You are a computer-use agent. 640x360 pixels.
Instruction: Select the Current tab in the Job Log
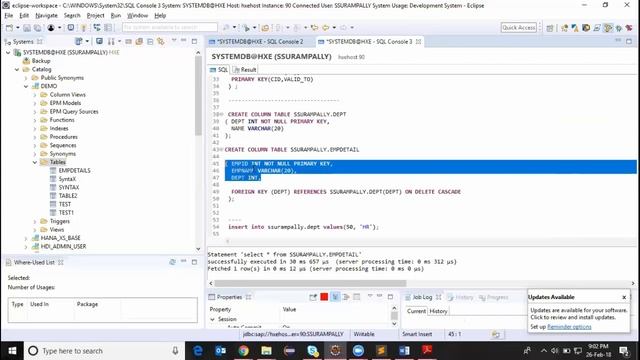[416, 311]
